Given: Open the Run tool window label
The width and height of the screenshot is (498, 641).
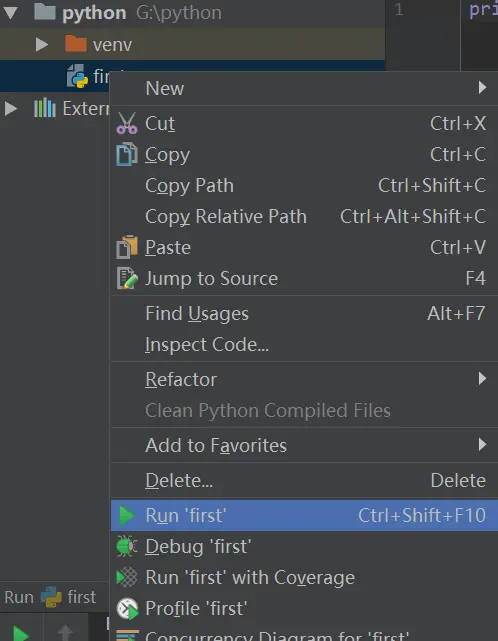Looking at the screenshot, I should pyautogui.click(x=19, y=597).
